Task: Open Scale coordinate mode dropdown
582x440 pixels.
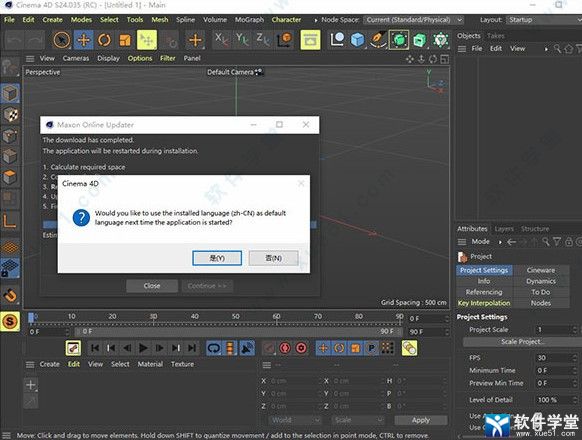Action: tap(358, 420)
